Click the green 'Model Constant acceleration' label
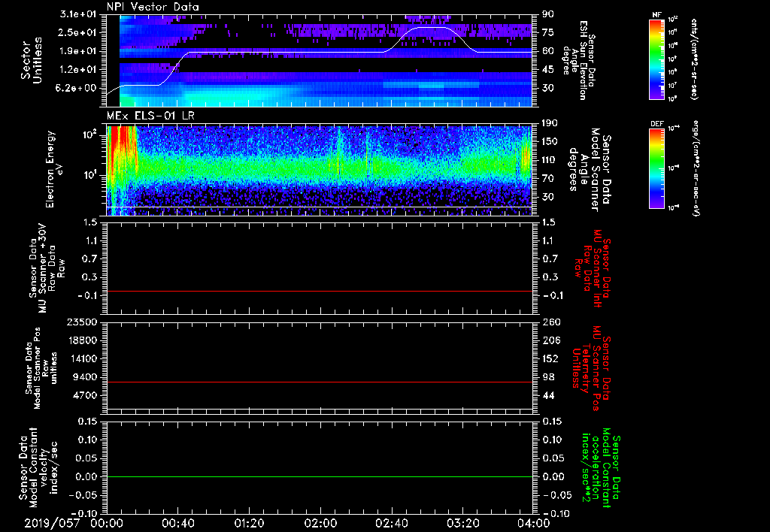Image resolution: width=770 pixels, height=532 pixels. click(x=600, y=467)
